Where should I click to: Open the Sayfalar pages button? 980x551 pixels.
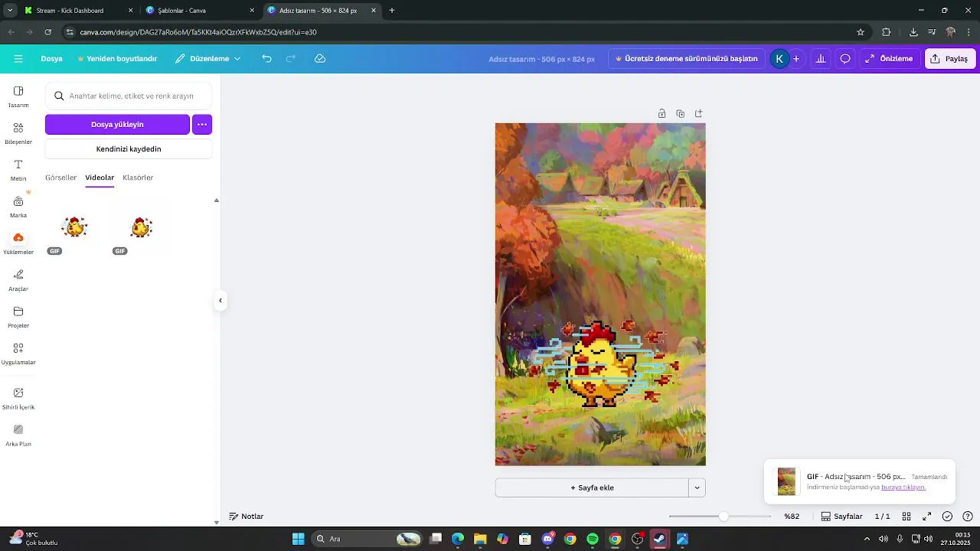point(841,517)
